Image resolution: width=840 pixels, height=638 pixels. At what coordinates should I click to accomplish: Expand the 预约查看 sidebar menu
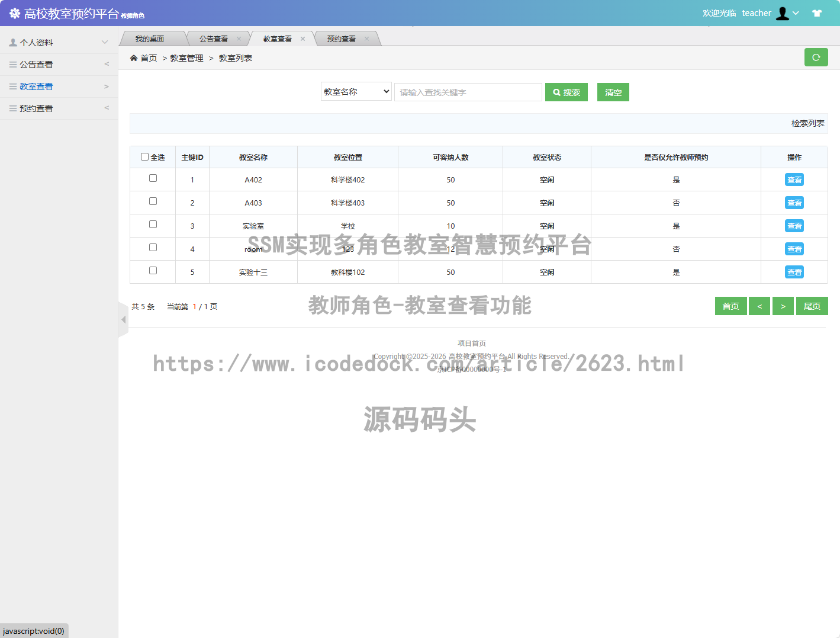tap(59, 108)
